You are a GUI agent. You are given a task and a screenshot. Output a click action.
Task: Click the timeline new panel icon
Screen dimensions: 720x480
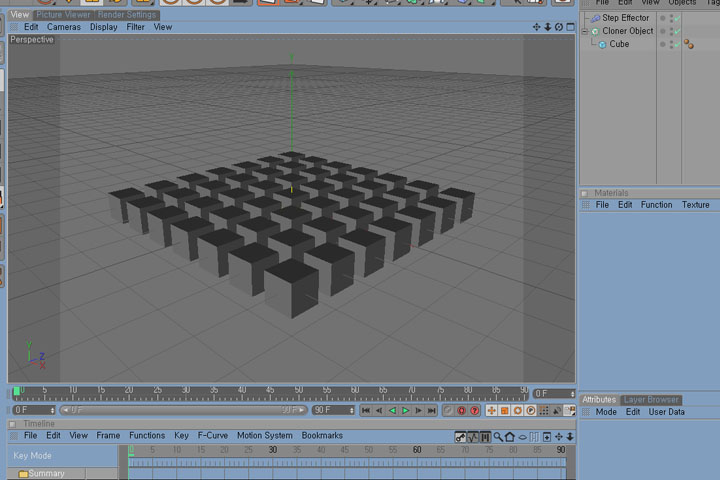point(547,437)
